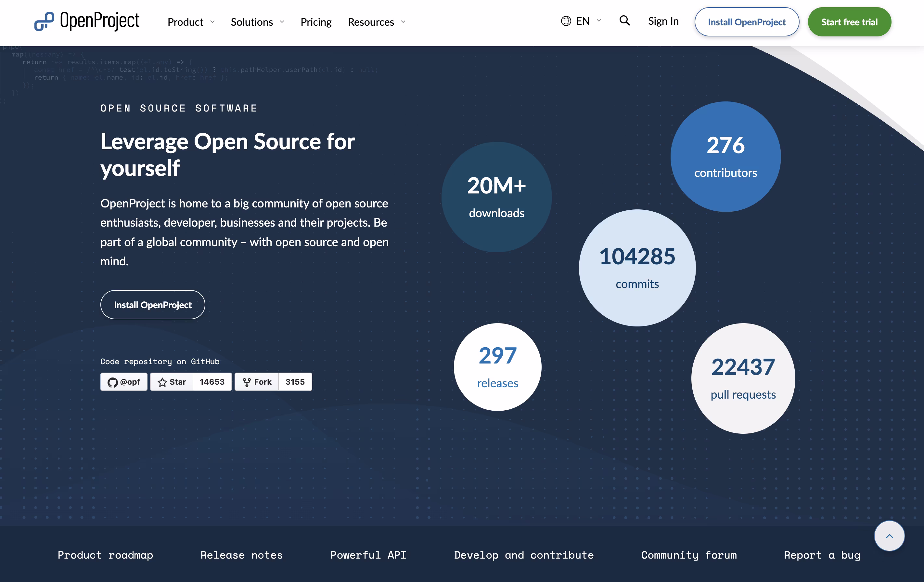
Task: Expand the Resources menu dropdown
Action: (376, 22)
